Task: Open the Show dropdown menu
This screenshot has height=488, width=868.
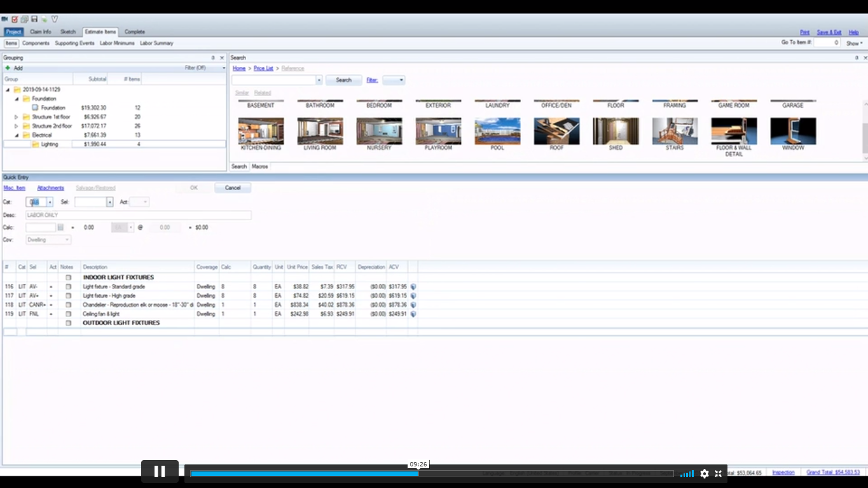Action: click(x=854, y=43)
